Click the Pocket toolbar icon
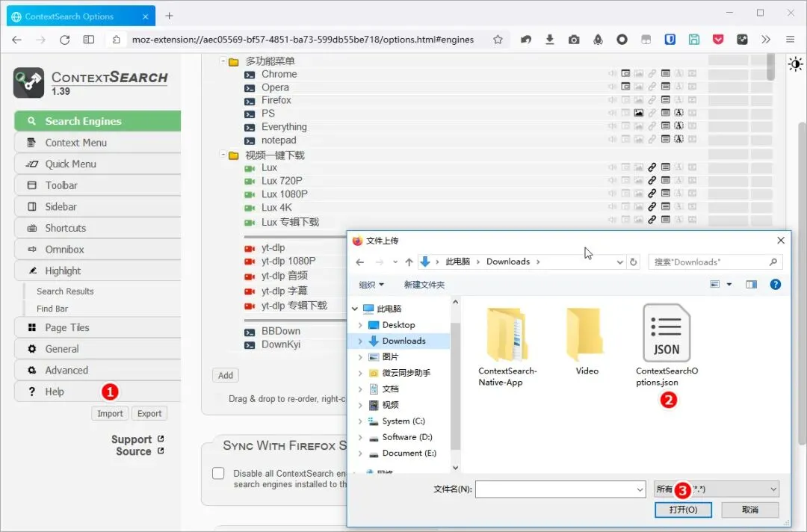 [718, 40]
